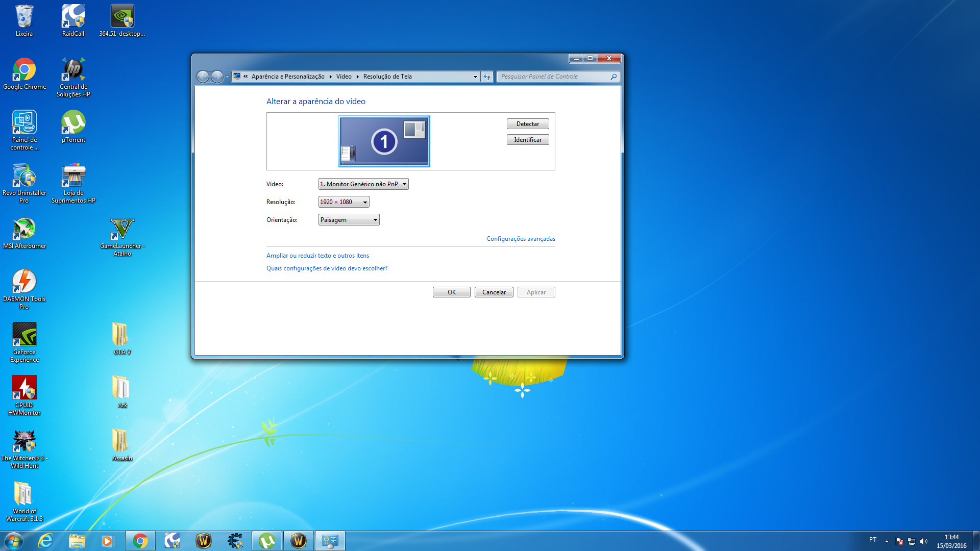Click the Identificar button
This screenshot has width=980, height=551.
(528, 140)
